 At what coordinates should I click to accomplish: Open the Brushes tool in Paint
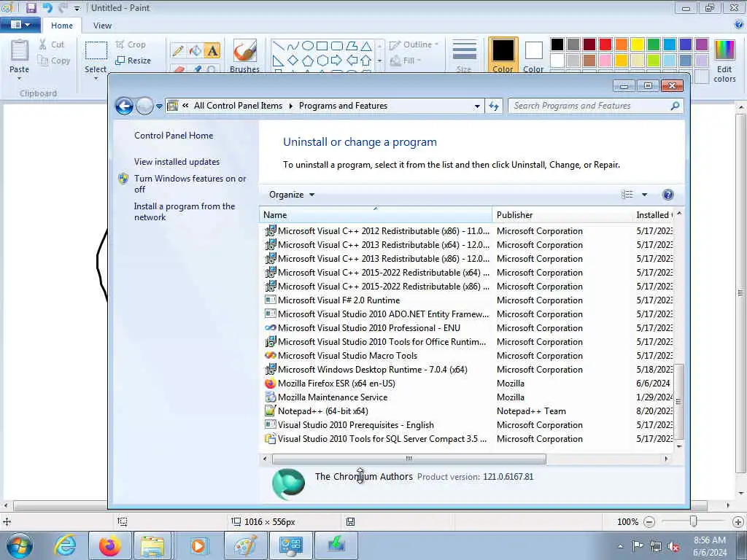coord(244,55)
